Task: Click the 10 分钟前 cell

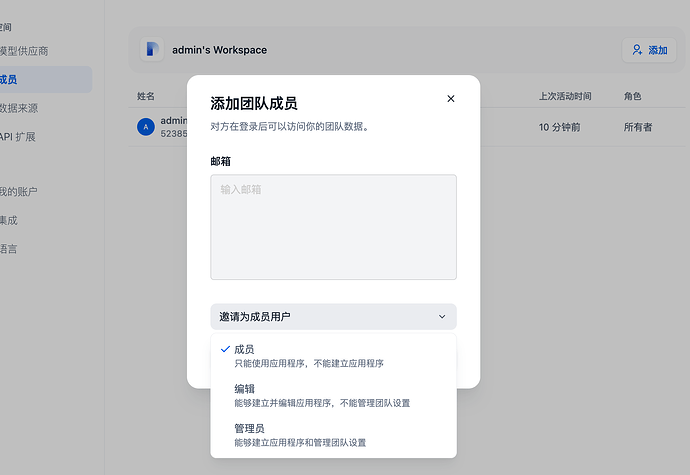Action: click(559, 127)
